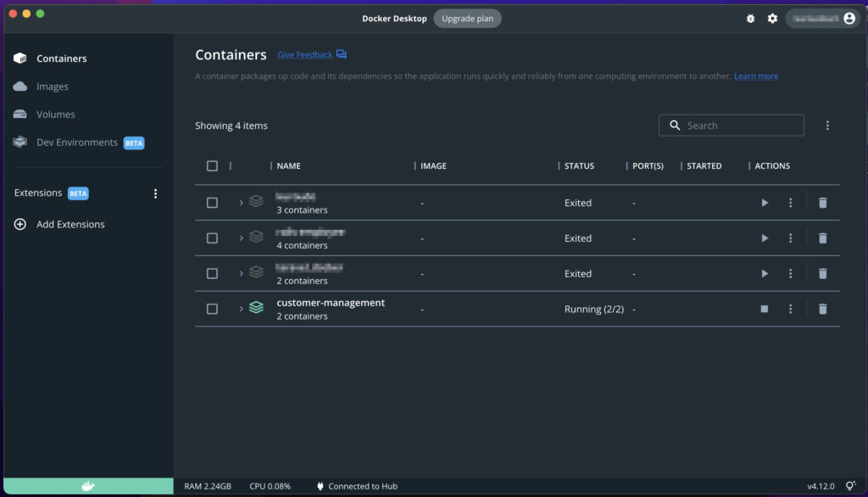
Task: Click the customer-management name text
Action: pyautogui.click(x=331, y=303)
